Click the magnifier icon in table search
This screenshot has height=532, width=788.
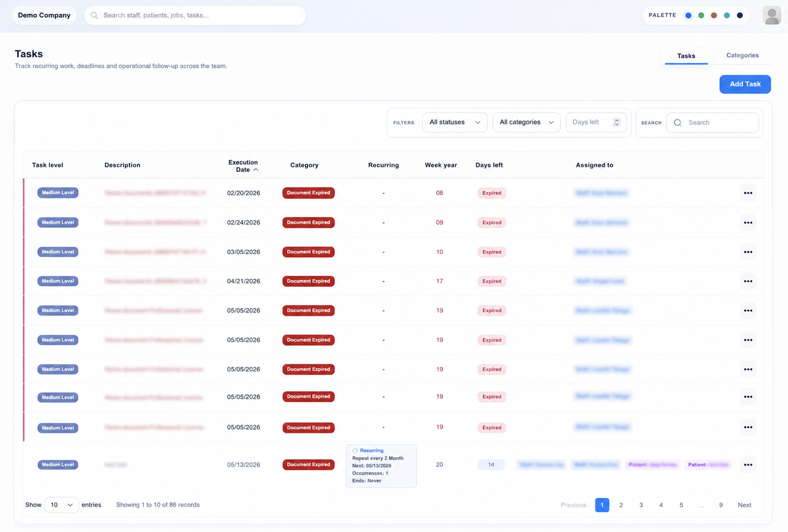coord(678,123)
